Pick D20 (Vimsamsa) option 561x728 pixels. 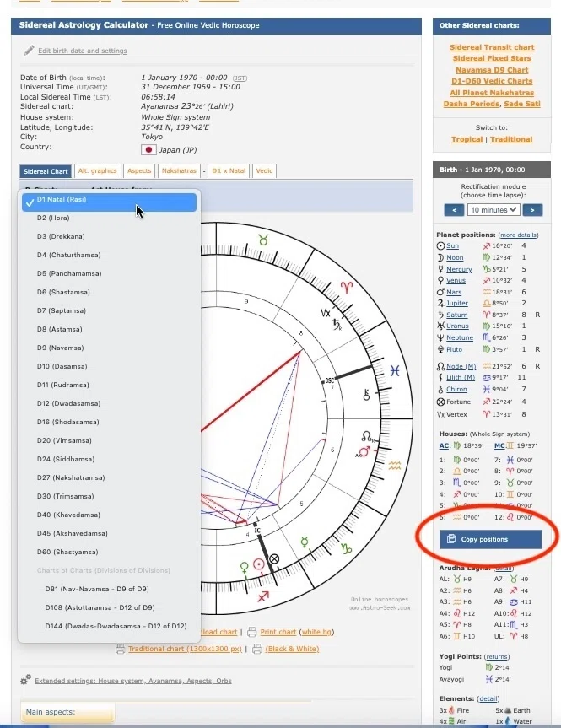[109, 440]
